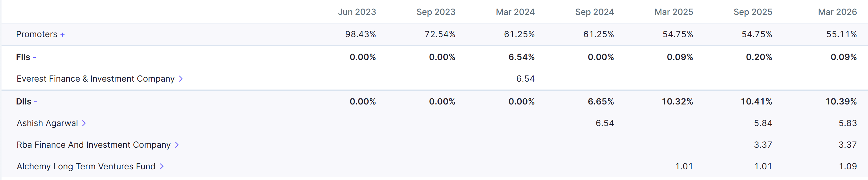This screenshot has width=868, height=180.
Task: Click FIIs 6.54% value for Mar 2024
Action: 521,57
